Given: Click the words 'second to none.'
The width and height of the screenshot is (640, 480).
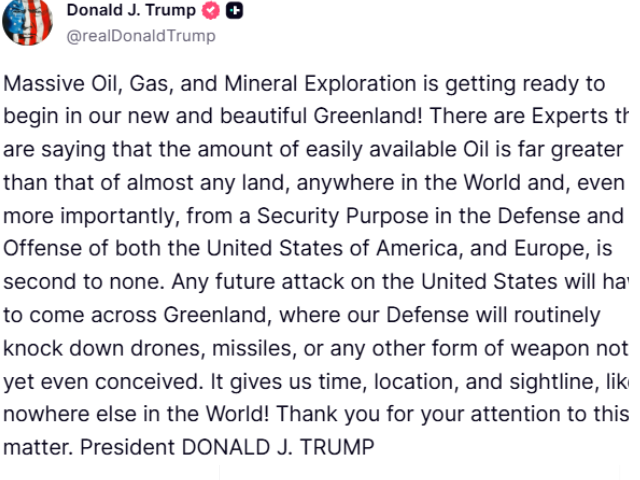Looking at the screenshot, I should [x=84, y=282].
